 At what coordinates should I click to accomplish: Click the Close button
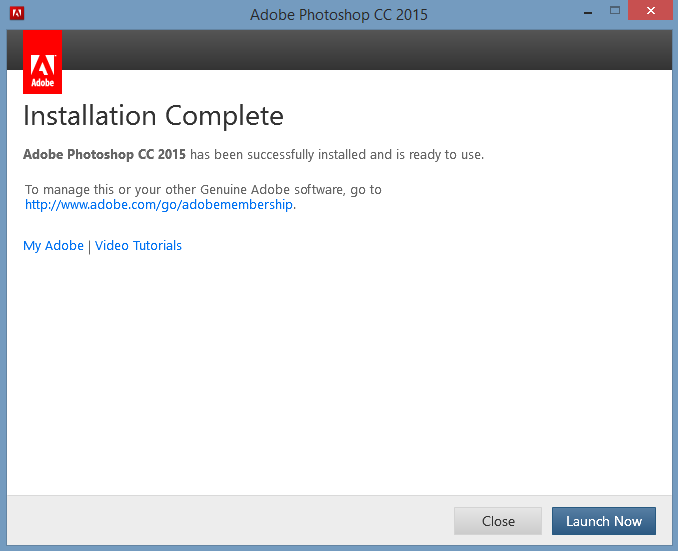coord(498,521)
